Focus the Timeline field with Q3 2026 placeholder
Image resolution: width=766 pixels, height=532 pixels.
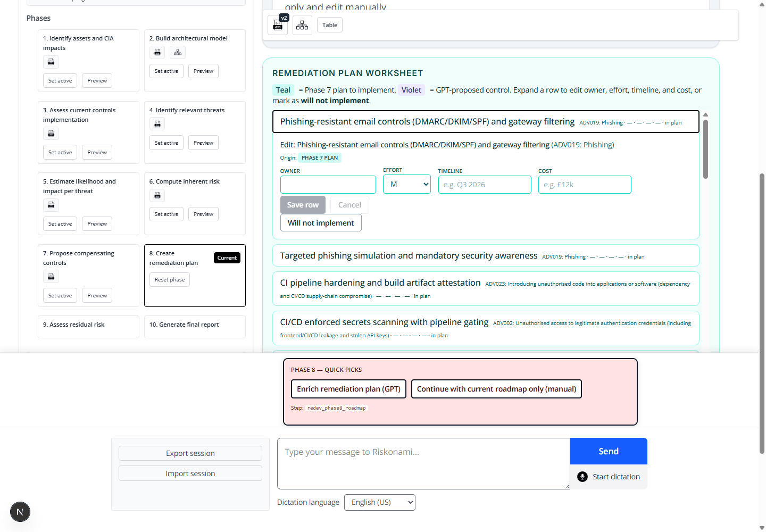[485, 185]
